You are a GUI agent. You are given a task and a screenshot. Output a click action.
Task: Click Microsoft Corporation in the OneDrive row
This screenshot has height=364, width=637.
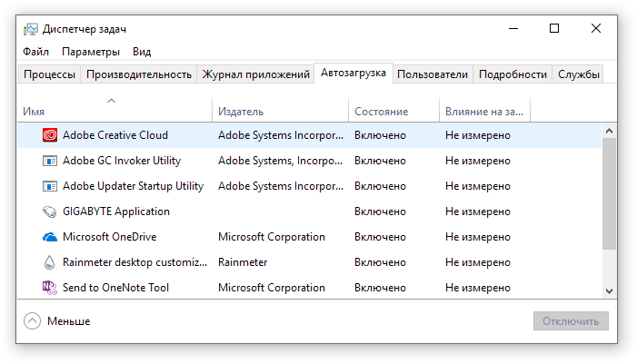(x=272, y=237)
